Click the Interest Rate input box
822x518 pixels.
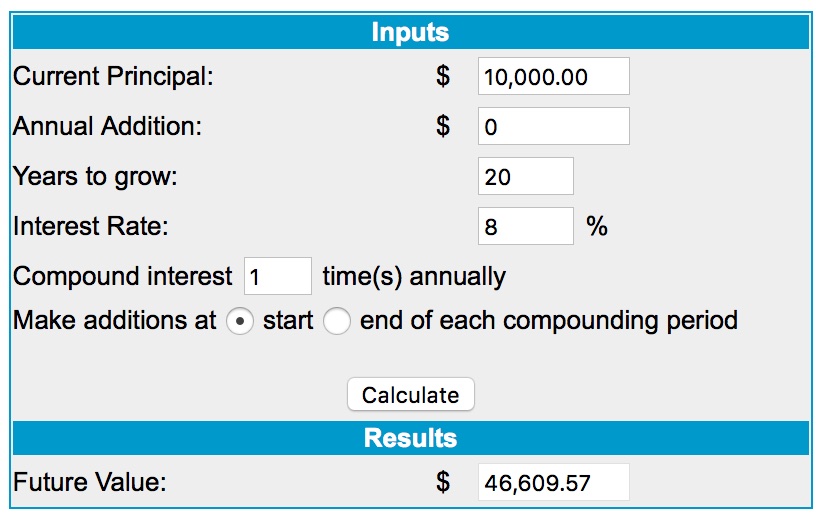coord(526,227)
